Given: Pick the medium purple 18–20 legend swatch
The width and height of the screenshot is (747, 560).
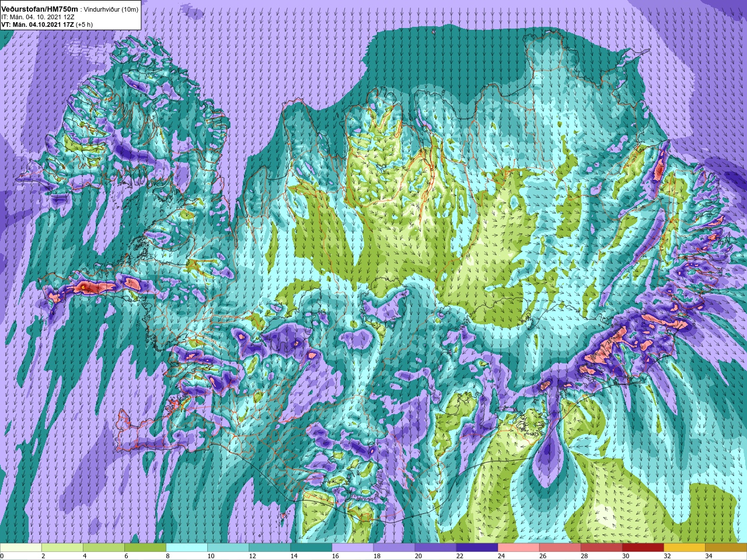Looking at the screenshot, I should pos(394,548).
